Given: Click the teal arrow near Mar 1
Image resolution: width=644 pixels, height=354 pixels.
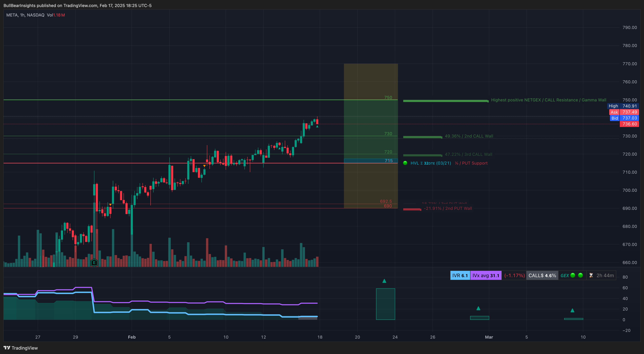Looking at the screenshot, I should (x=478, y=308).
